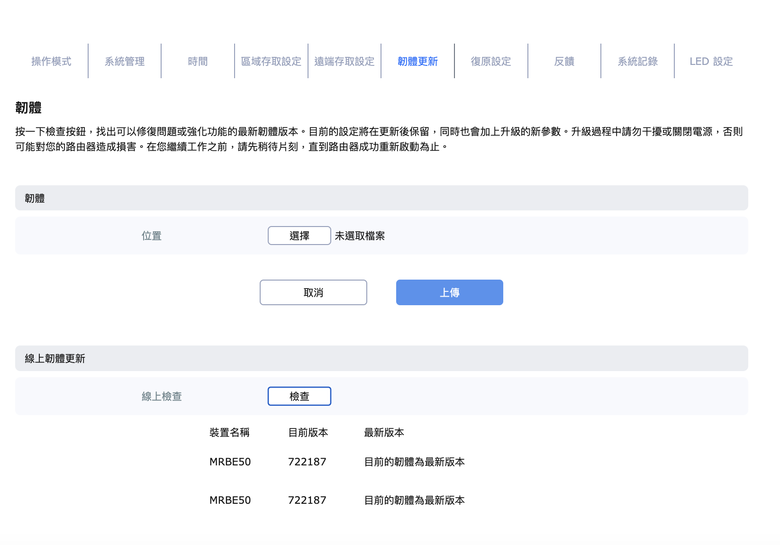This screenshot has height=545, width=780.
Task: Click the 裝置名稱 column header
Action: 229,432
